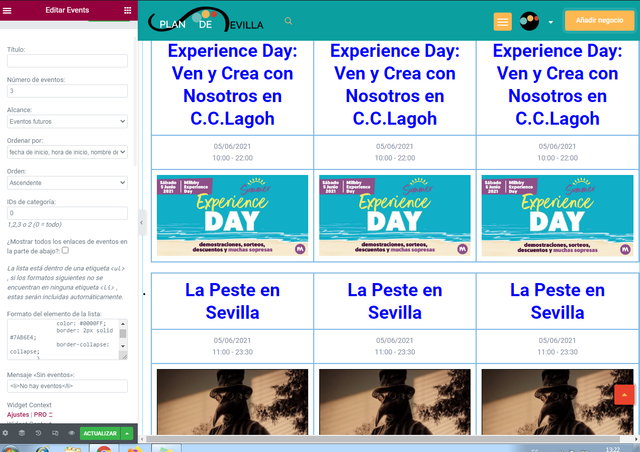The height and width of the screenshot is (452, 640).
Task: Open the Orden dropdown
Action: click(x=67, y=183)
